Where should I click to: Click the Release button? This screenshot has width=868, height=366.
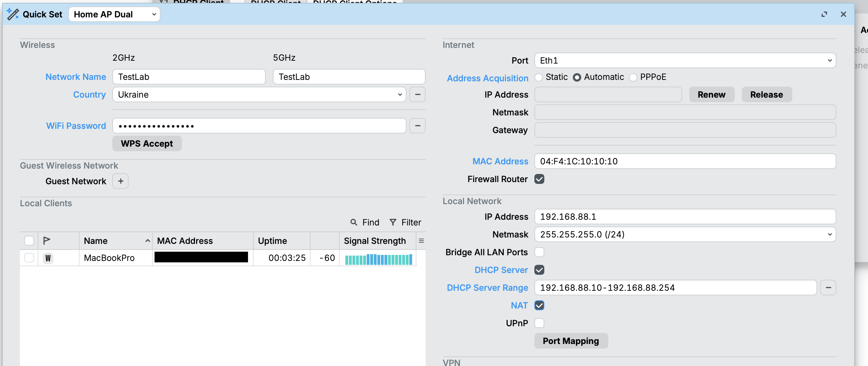point(767,94)
